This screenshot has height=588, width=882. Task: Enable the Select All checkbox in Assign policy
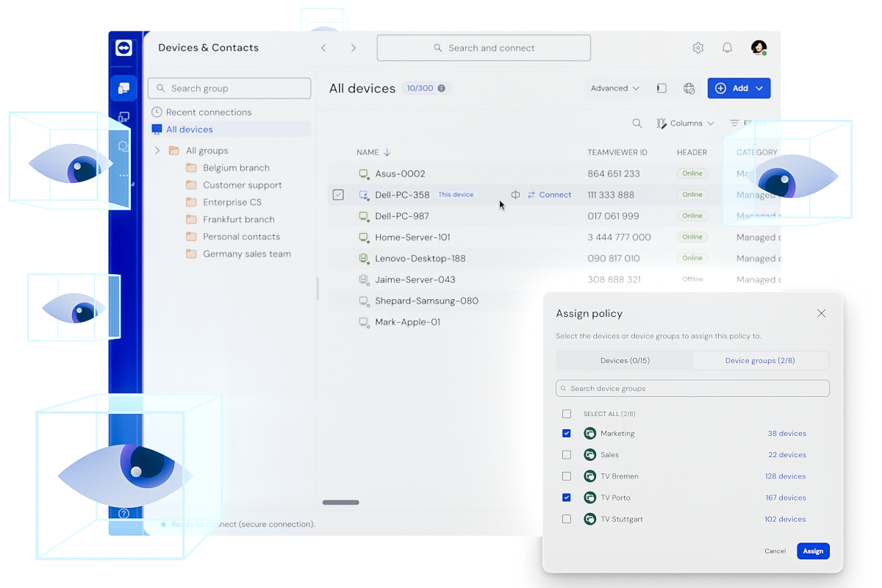coord(567,414)
